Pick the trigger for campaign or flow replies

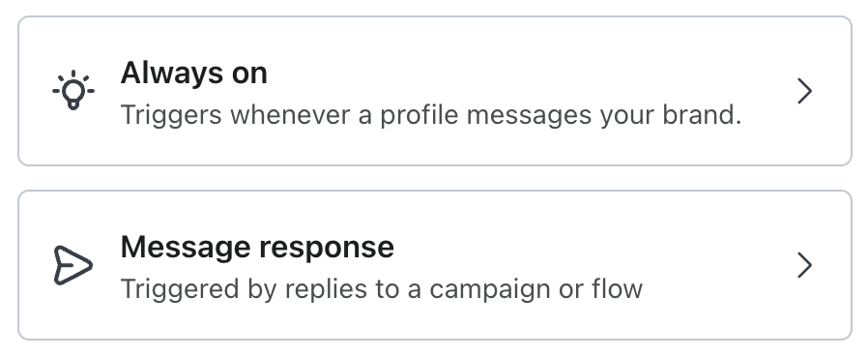[435, 265]
